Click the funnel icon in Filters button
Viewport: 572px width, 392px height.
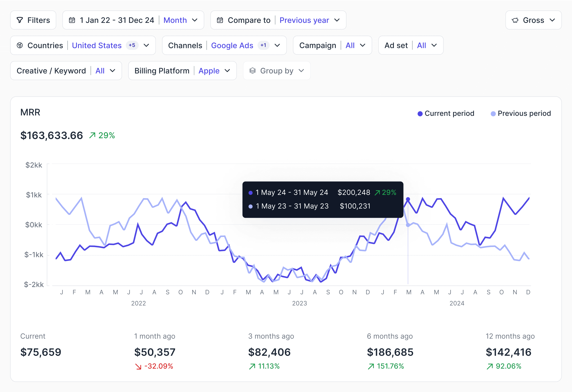[x=20, y=20]
